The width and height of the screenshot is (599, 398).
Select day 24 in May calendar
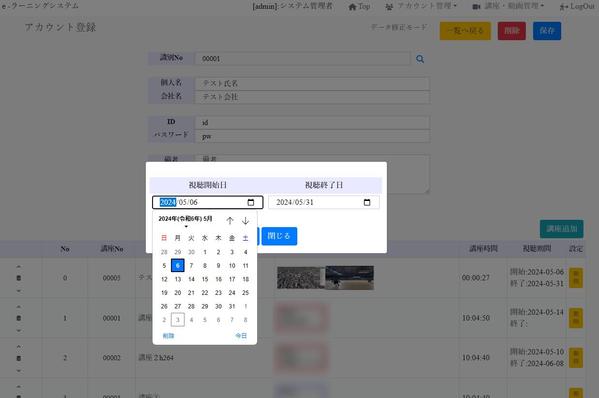tap(232, 293)
